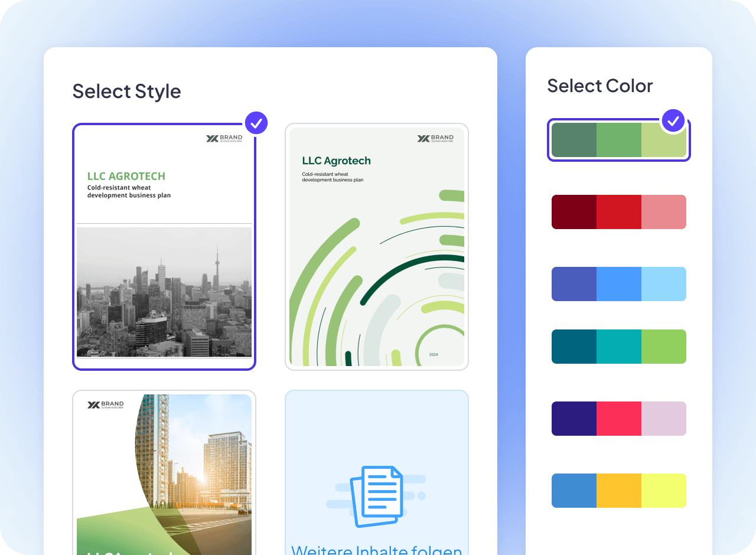Click the 'Weitere Inhalte folgen' text
This screenshot has height=555, width=756.
tap(377, 550)
